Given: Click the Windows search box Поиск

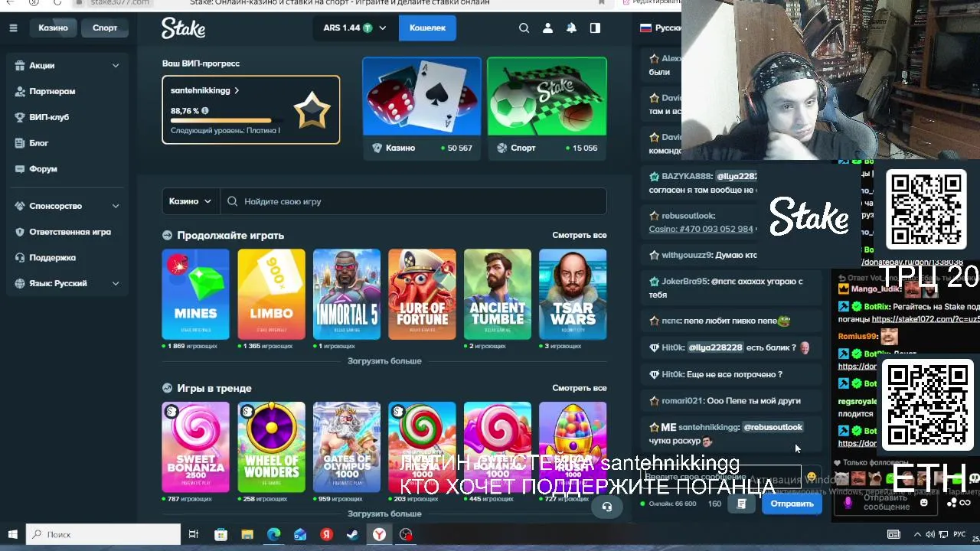Looking at the screenshot, I should pyautogui.click(x=103, y=534).
